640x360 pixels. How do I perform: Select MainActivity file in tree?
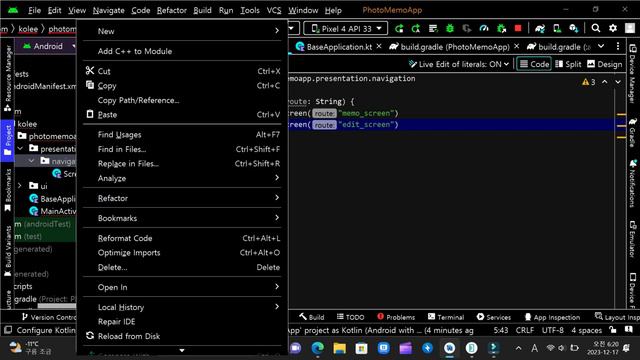tap(52, 211)
